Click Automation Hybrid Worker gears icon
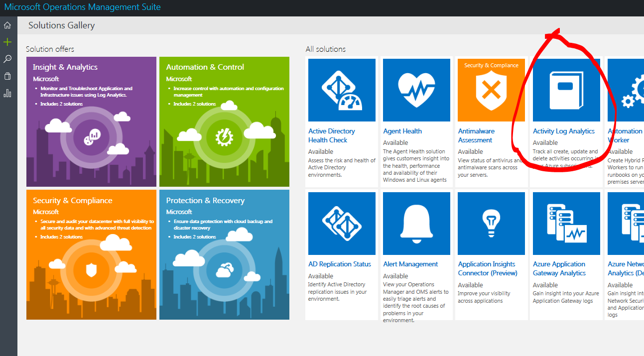Viewport: 644px width, 356px height. 626,90
